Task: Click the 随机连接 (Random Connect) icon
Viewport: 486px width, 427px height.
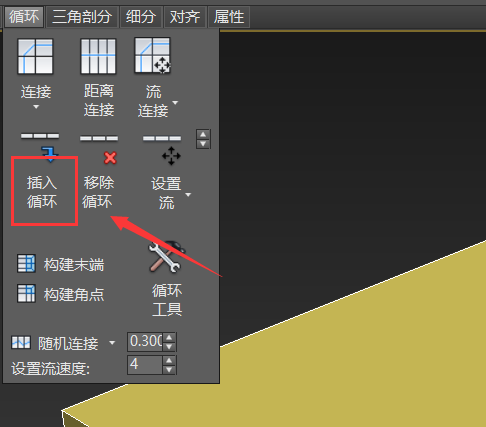Action: (21, 342)
